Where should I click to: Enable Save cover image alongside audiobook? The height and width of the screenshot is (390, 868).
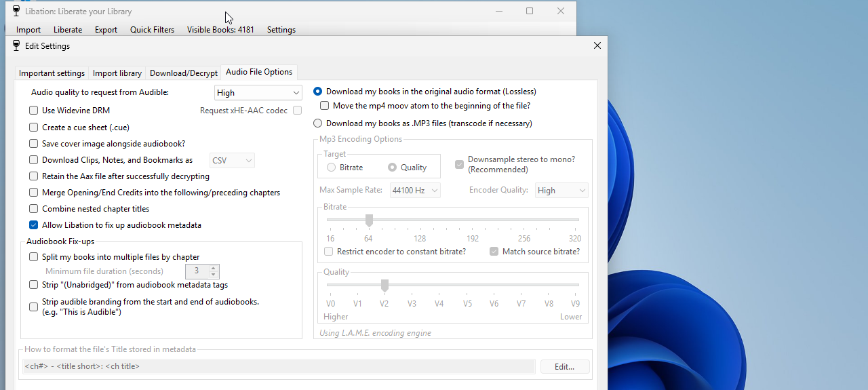tap(33, 144)
